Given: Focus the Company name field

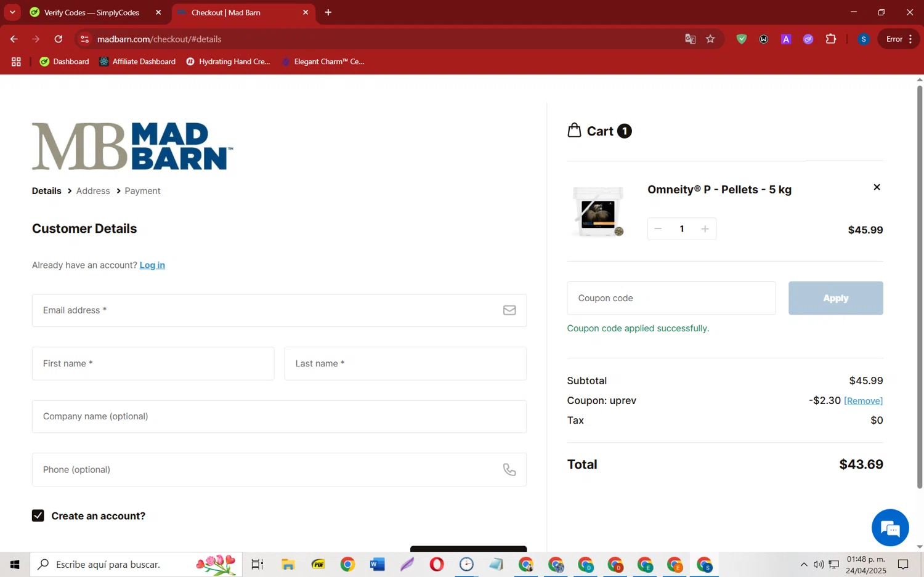Looking at the screenshot, I should click(x=279, y=416).
